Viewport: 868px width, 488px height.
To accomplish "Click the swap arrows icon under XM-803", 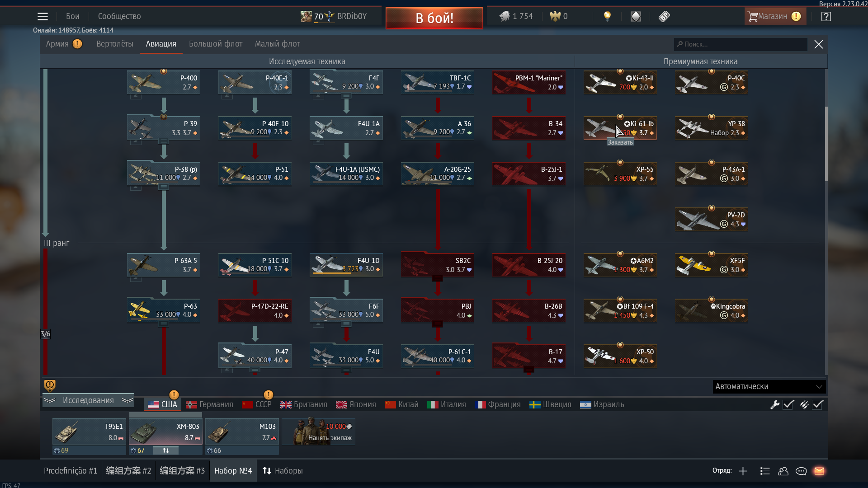I will (166, 450).
